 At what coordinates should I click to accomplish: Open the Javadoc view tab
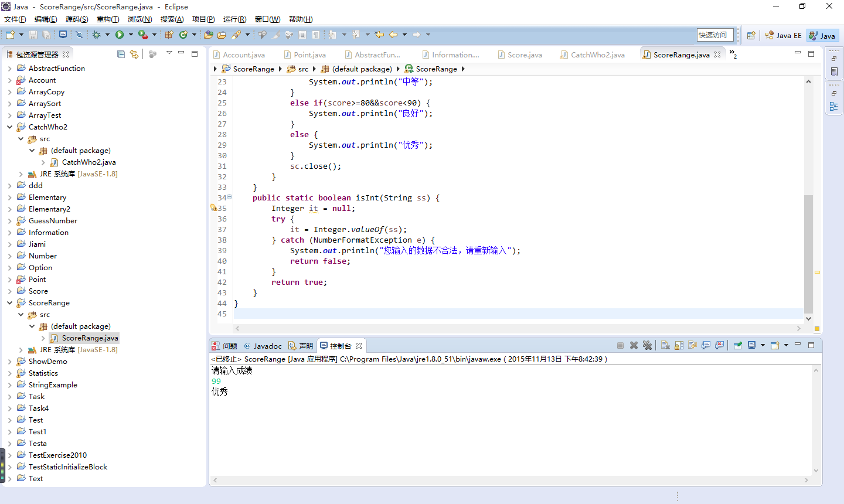point(263,346)
